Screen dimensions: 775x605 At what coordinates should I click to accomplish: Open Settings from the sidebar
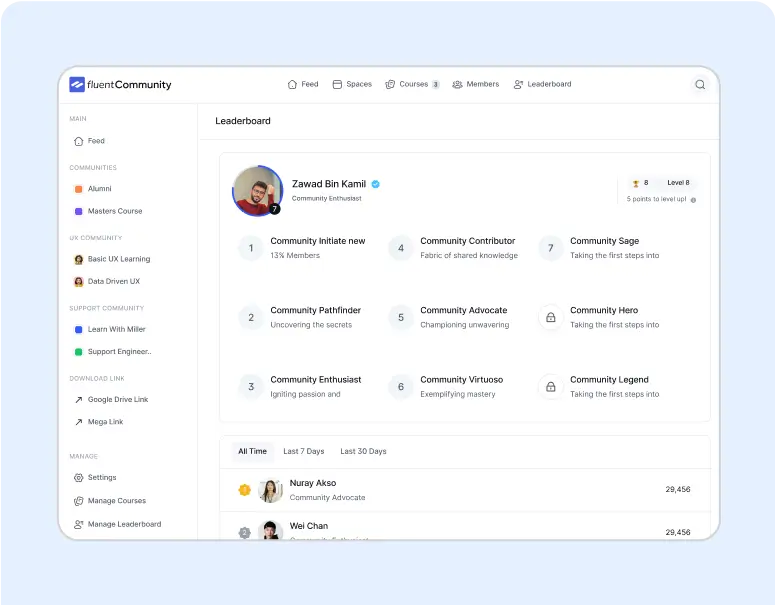tap(101, 478)
